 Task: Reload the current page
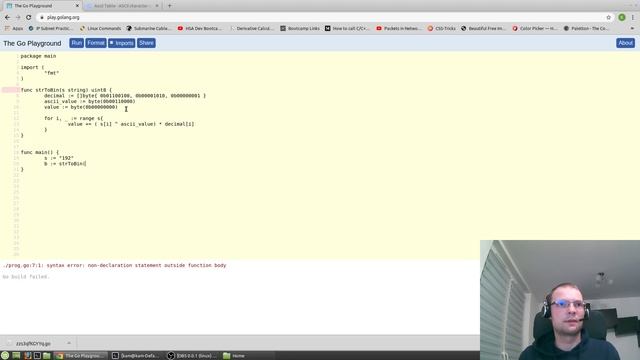[x=29, y=18]
